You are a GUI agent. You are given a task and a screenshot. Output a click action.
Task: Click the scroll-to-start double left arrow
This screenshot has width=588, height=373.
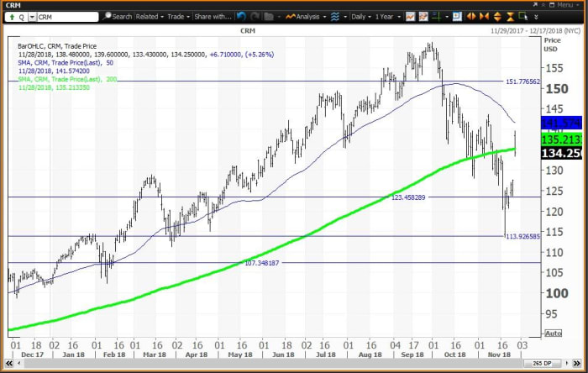(9, 363)
